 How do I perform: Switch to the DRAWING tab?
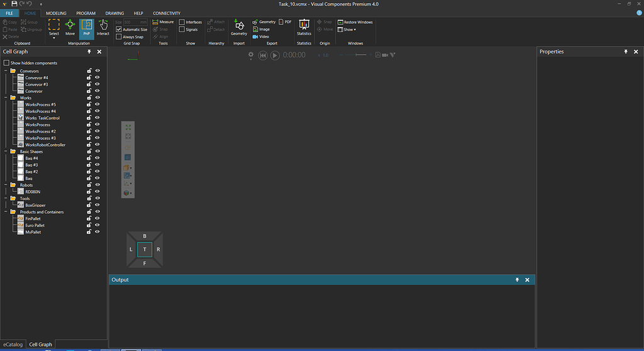[x=114, y=13]
